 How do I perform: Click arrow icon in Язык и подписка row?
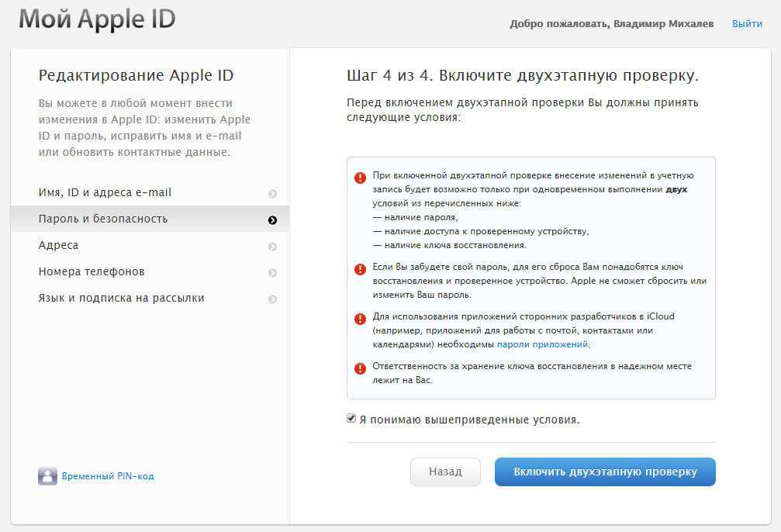272,299
